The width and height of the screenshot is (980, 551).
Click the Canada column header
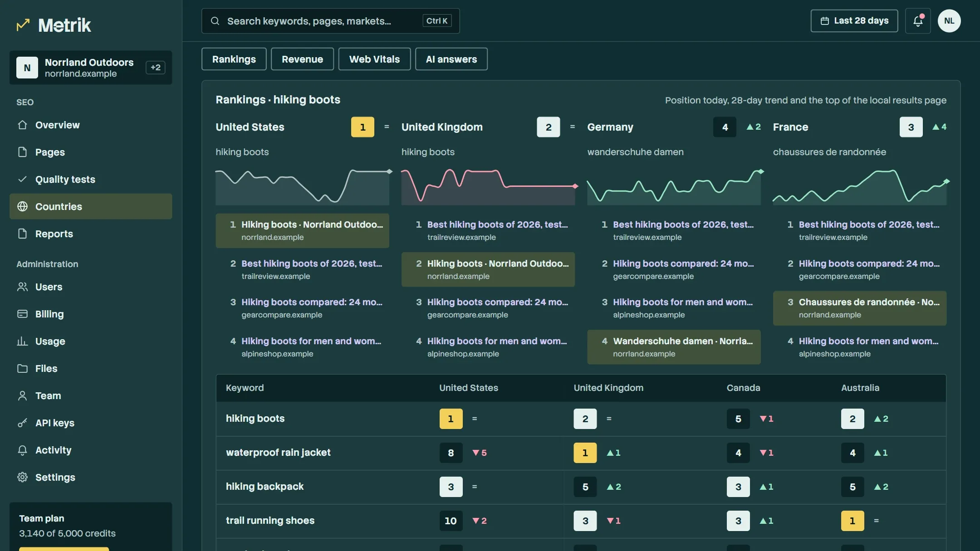(743, 388)
